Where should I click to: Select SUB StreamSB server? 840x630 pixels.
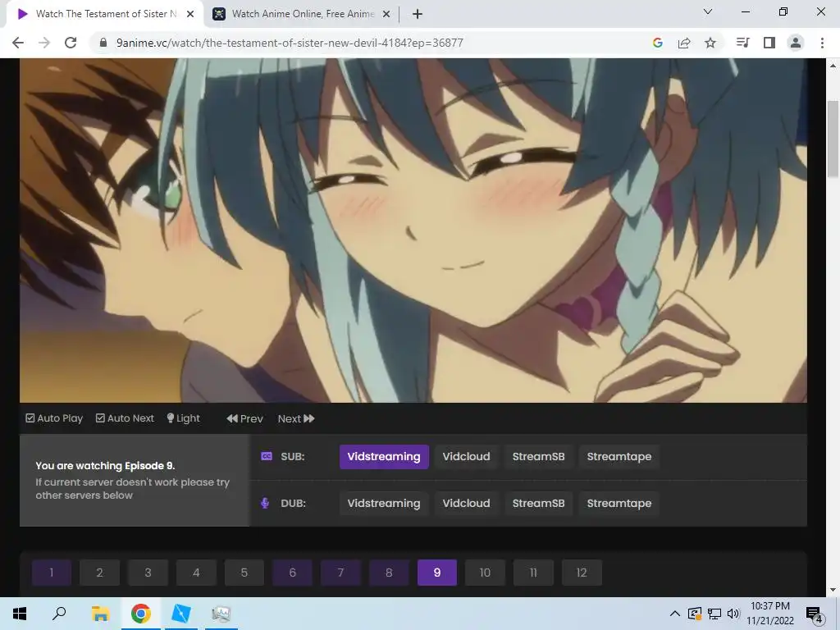coord(538,457)
